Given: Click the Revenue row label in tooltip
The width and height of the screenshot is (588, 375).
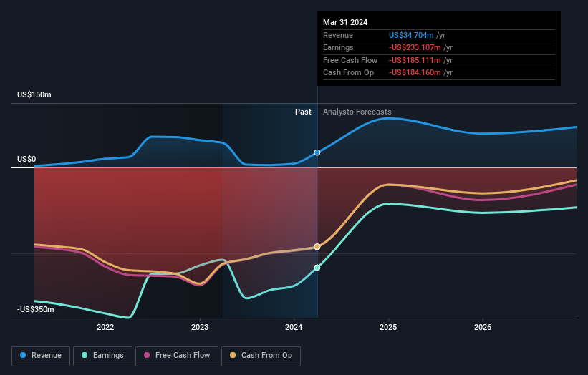Looking at the screenshot, I should pyautogui.click(x=338, y=35).
